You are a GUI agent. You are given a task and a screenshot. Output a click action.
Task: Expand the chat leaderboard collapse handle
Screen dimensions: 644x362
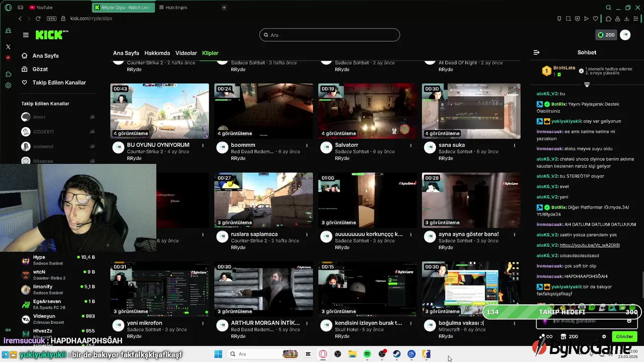[587, 84]
